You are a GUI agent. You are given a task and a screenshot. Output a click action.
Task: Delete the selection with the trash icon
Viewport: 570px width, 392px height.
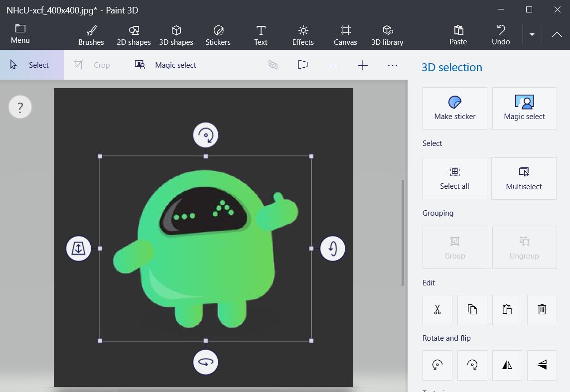point(542,310)
